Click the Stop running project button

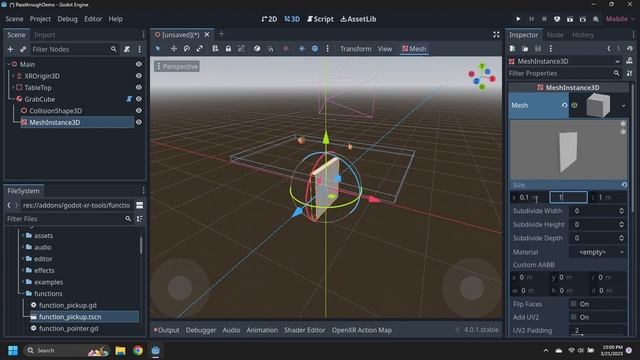pos(544,19)
